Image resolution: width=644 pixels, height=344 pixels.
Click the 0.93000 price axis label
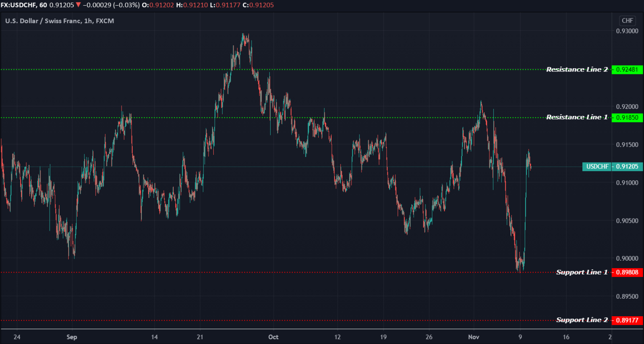tap(627, 31)
